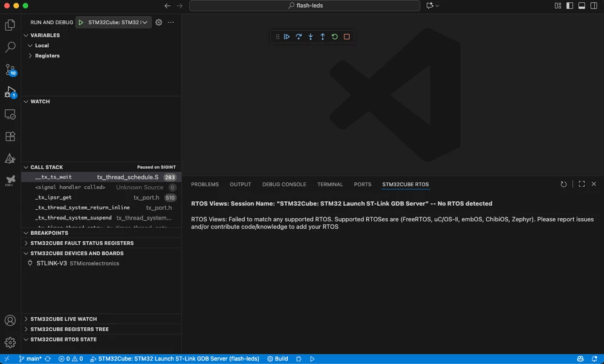This screenshot has height=364, width=604.
Task: Toggle secondary side bar visibility
Action: pos(594,6)
